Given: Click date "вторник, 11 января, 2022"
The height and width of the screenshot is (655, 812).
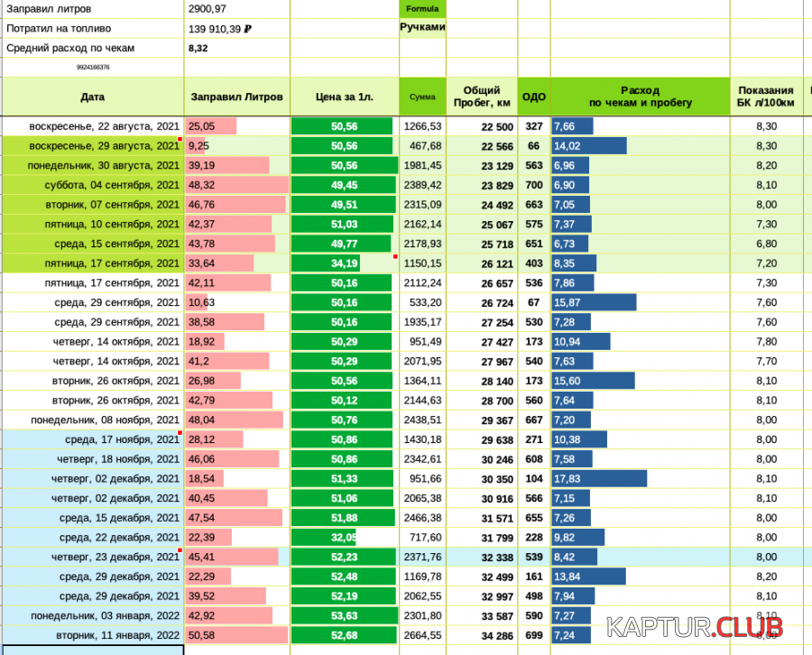Looking at the screenshot, I should (x=93, y=635).
